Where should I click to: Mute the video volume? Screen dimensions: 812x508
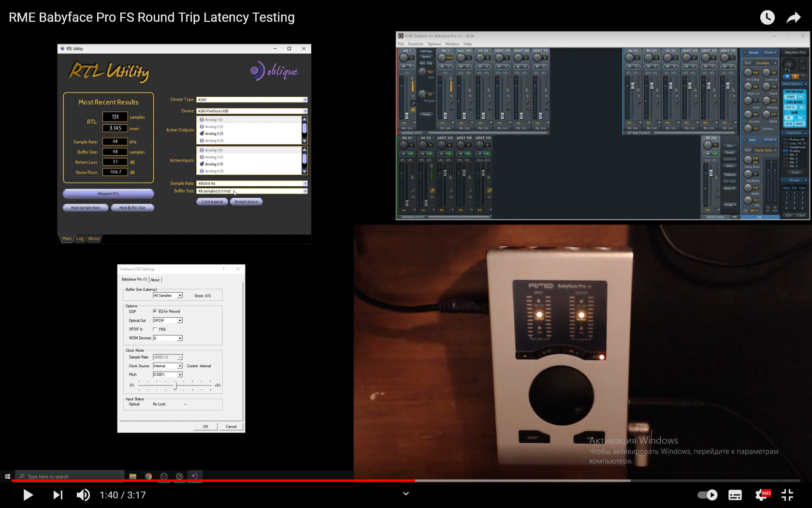83,495
